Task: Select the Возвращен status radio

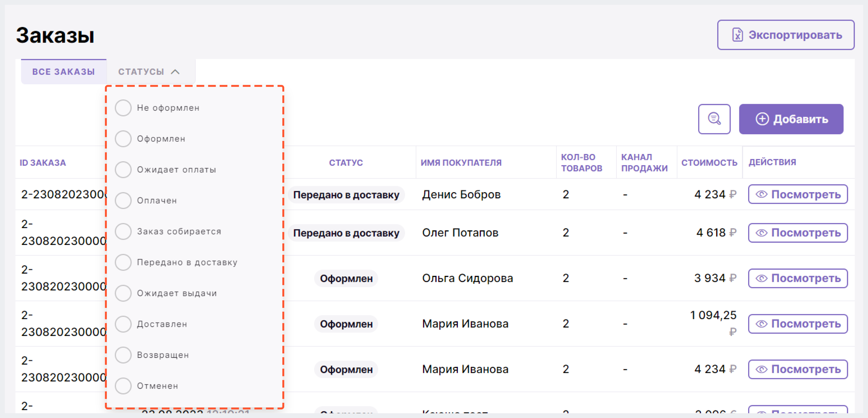Action: coord(123,355)
